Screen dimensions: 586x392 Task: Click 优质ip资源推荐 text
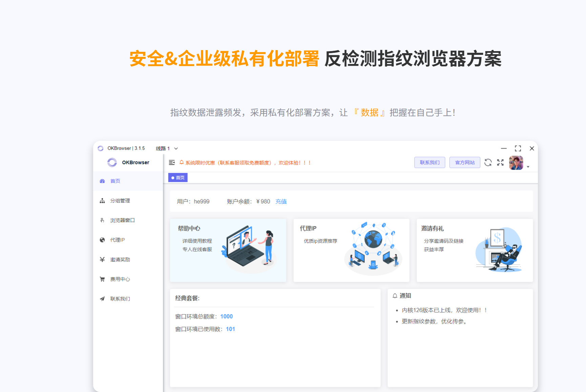click(x=320, y=241)
